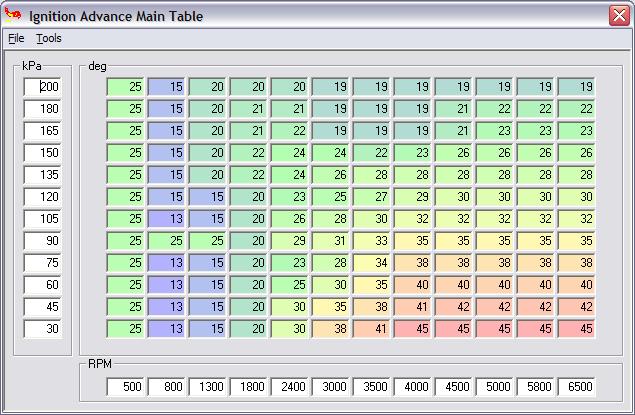Select the advance cell at 180 kPa and 5000 RPM
Viewport: 635px width, 415px height.
tap(494, 109)
